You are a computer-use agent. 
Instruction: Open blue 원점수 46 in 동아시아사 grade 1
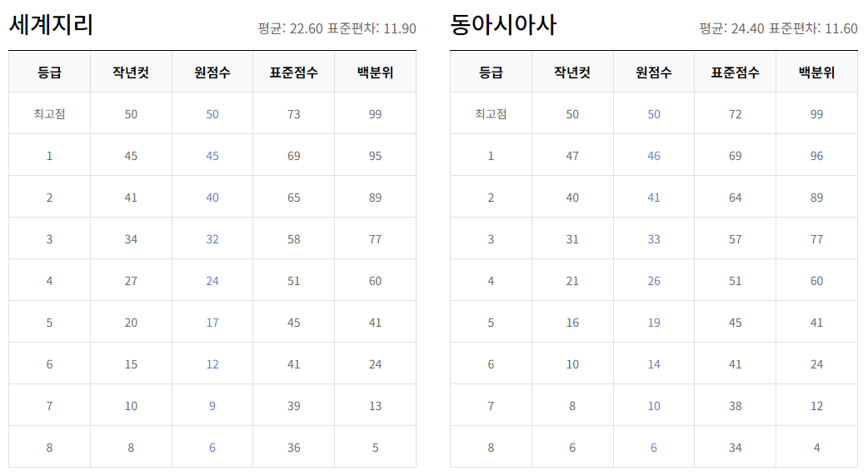tap(654, 156)
